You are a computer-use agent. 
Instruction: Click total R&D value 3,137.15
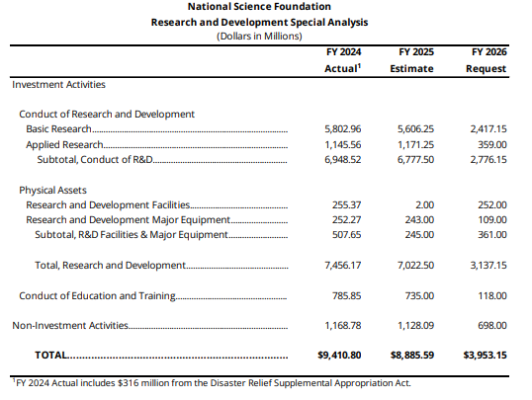click(488, 265)
